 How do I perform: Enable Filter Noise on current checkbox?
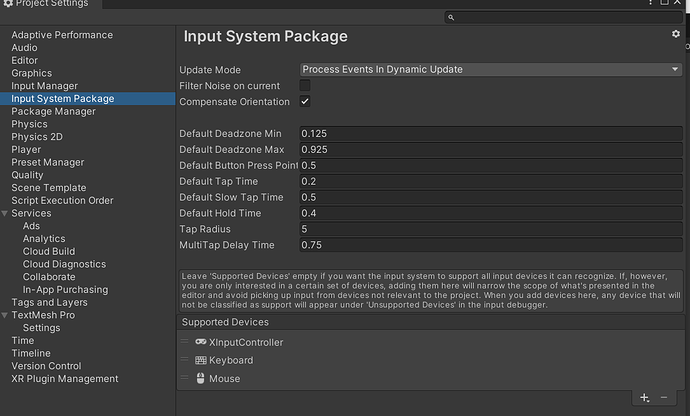[x=305, y=86]
